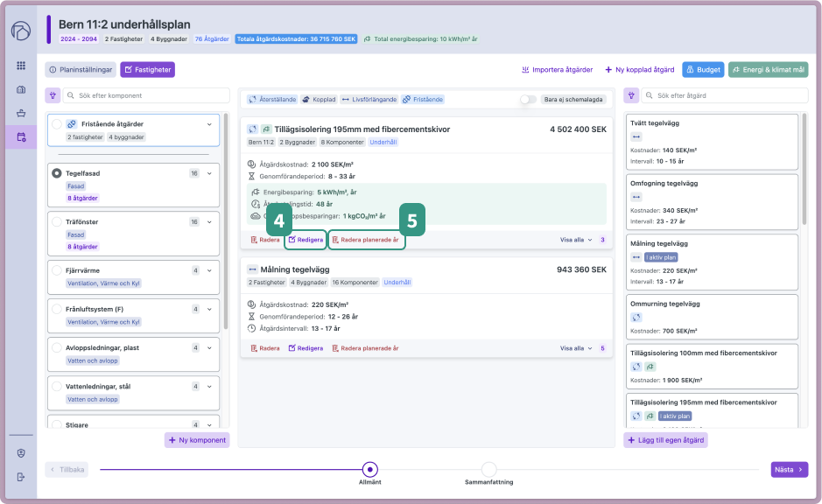Jump to the Sammanfattning step marker
The image size is (822, 504).
[488, 469]
